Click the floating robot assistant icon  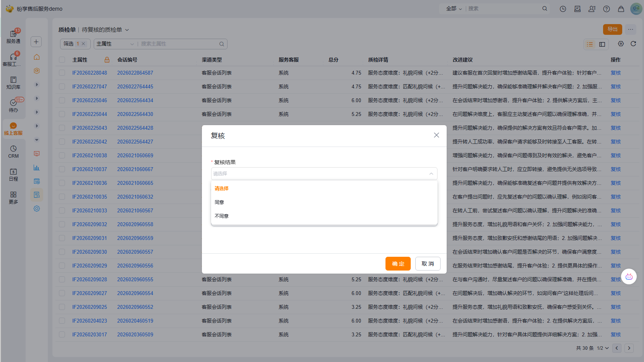pyautogui.click(x=629, y=277)
